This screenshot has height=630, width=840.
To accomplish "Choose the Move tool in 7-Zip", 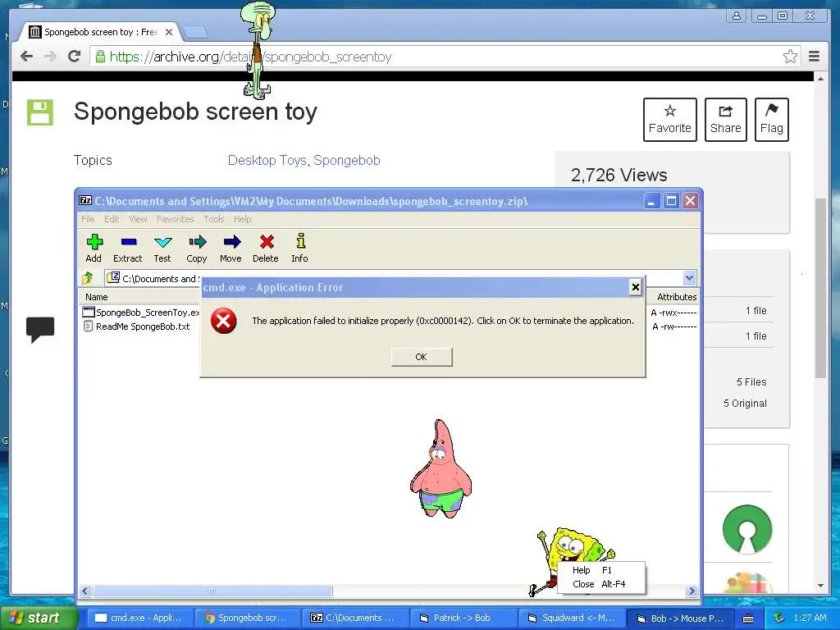I will (x=231, y=248).
